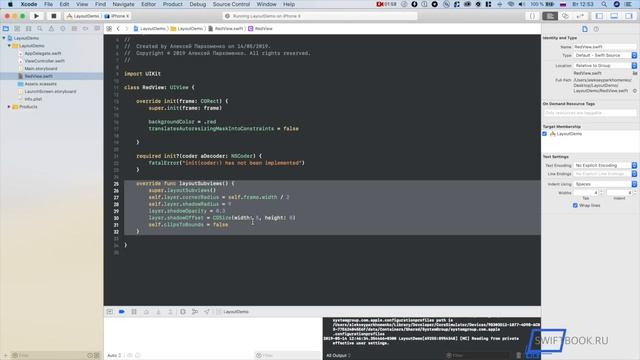
Task: Open the Find navigator magnifier icon
Action: [x=40, y=29]
